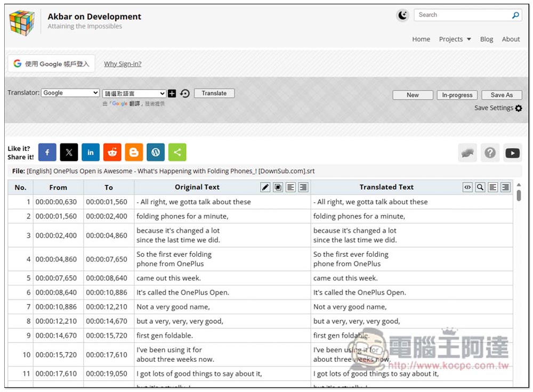The width and height of the screenshot is (533, 392).
Task: Open the About page
Action: tap(511, 39)
